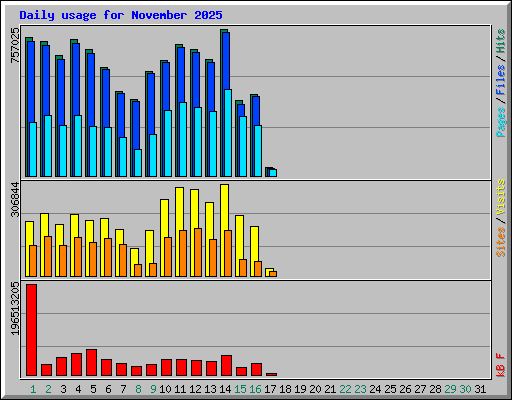Click day label 12 on x-axis
This screenshot has width=512, height=400.
tap(195, 389)
